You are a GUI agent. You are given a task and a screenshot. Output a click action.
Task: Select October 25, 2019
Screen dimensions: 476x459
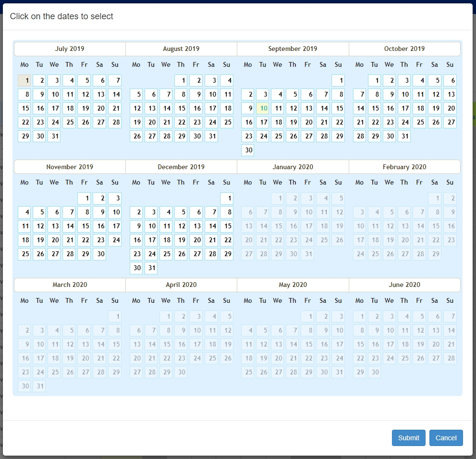(419, 122)
